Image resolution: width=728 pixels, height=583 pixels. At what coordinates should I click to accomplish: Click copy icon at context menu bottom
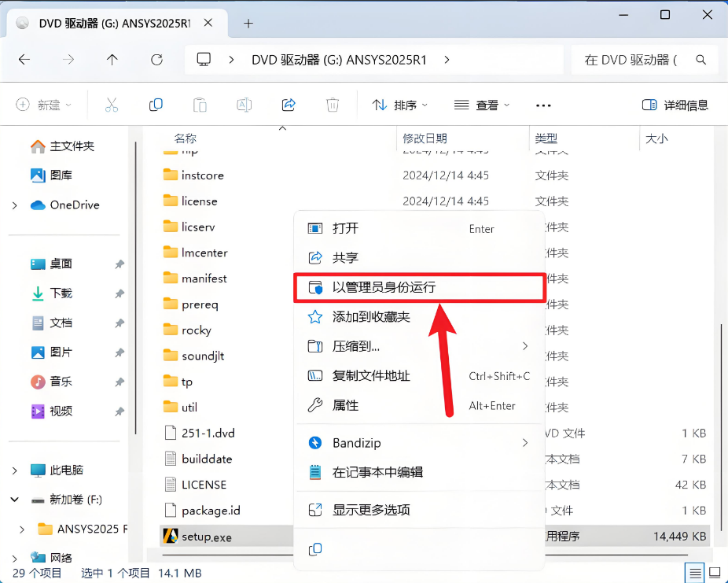(315, 549)
